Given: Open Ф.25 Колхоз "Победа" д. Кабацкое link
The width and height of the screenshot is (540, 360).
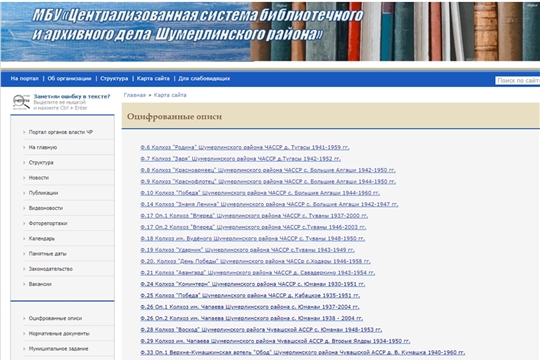Looking at the screenshot, I should (x=250, y=296).
